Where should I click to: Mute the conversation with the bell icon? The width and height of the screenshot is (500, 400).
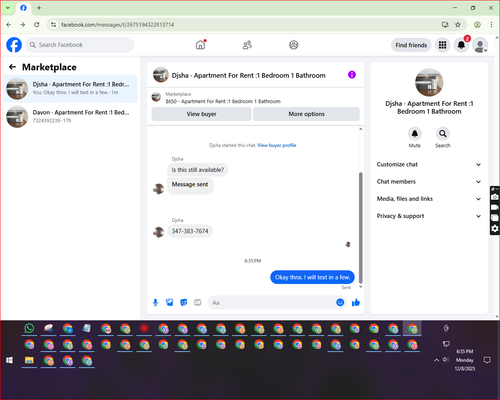coord(415,134)
